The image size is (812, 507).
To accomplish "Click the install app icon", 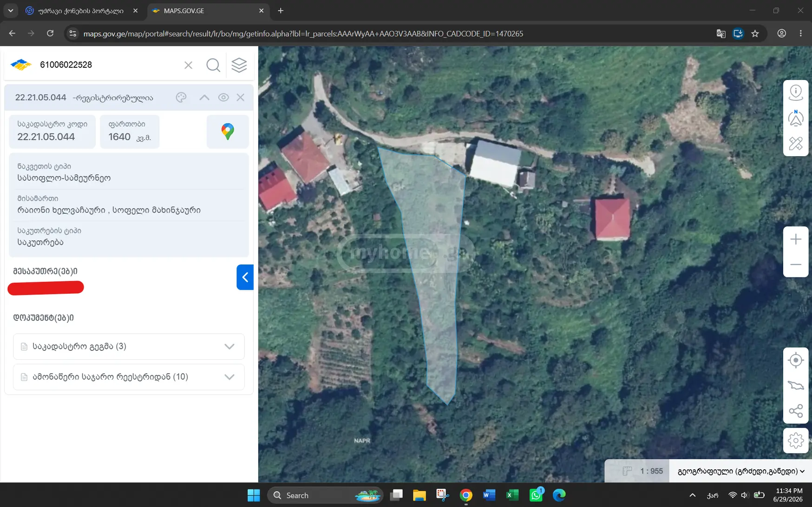I will pos(738,33).
